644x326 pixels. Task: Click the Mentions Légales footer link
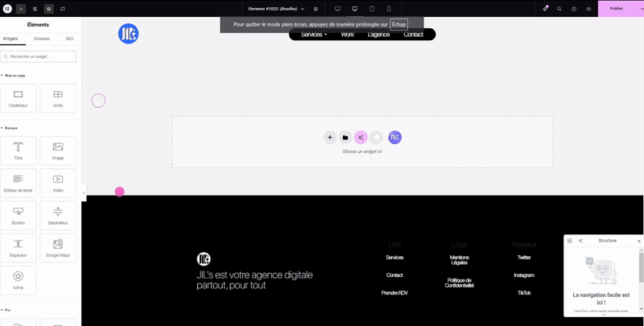(x=459, y=260)
